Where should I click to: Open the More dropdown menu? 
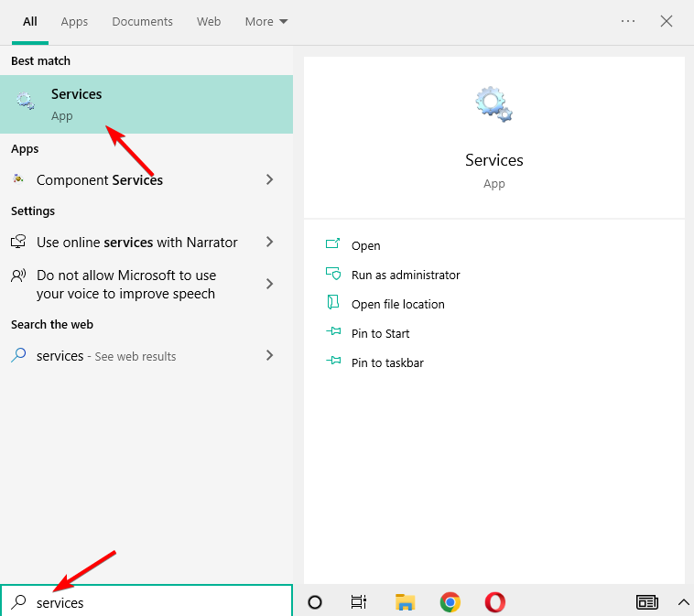[266, 22]
